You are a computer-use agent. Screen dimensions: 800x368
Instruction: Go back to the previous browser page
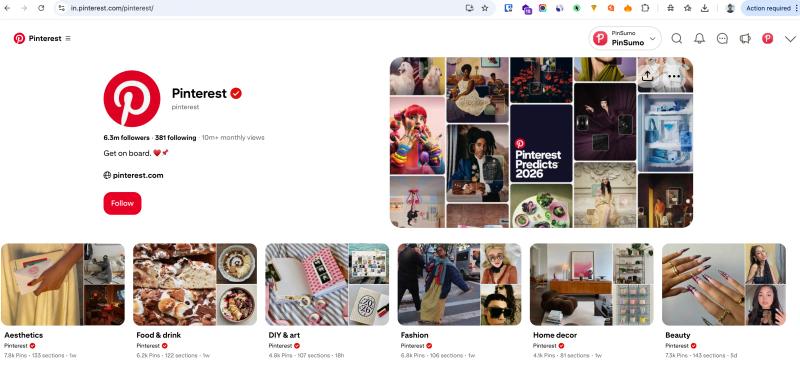point(7,8)
